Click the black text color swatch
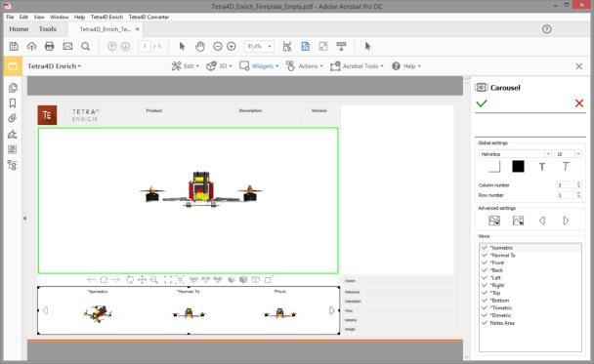 518,167
